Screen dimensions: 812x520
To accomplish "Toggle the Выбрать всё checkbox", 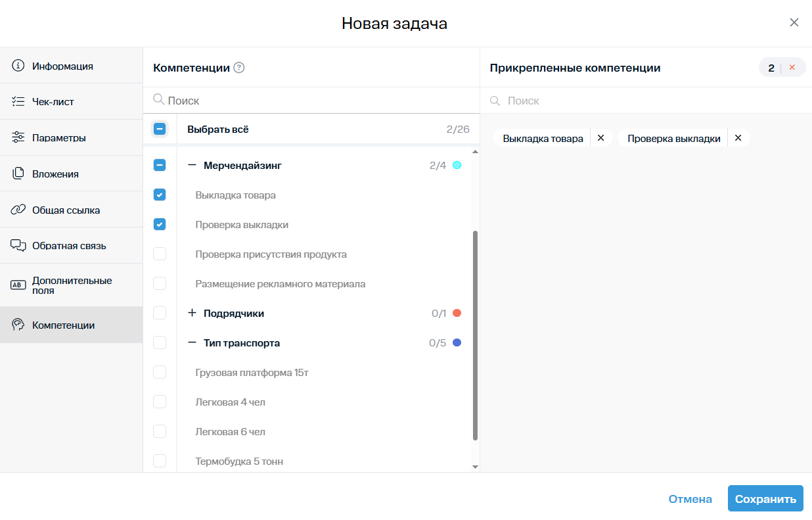I will pos(160,130).
